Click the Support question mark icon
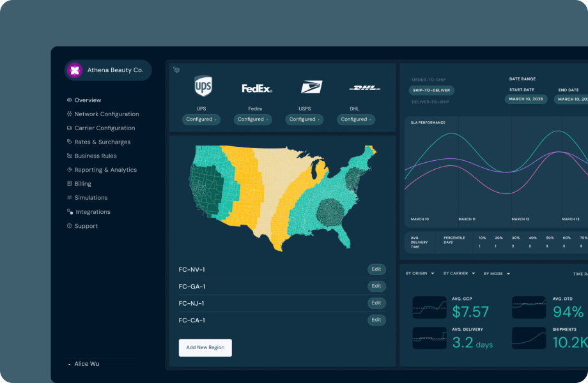The width and height of the screenshot is (588, 383). (70, 226)
